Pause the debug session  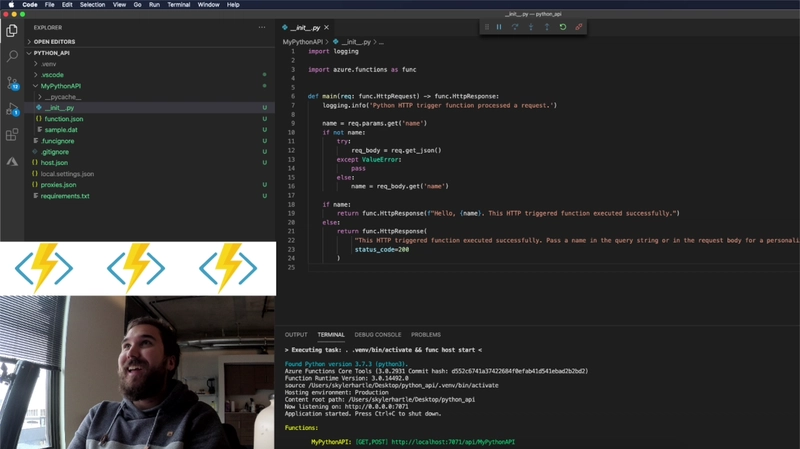point(499,27)
